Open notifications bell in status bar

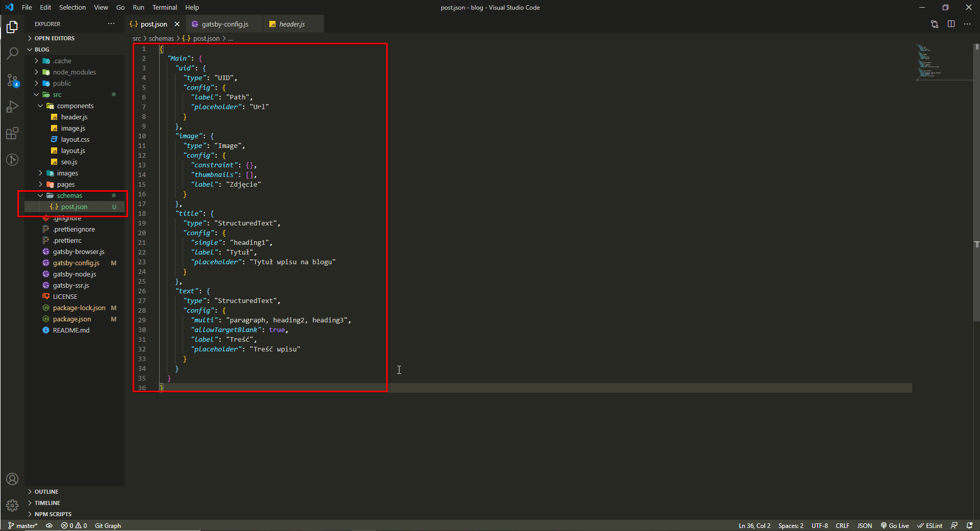pyautogui.click(x=969, y=525)
